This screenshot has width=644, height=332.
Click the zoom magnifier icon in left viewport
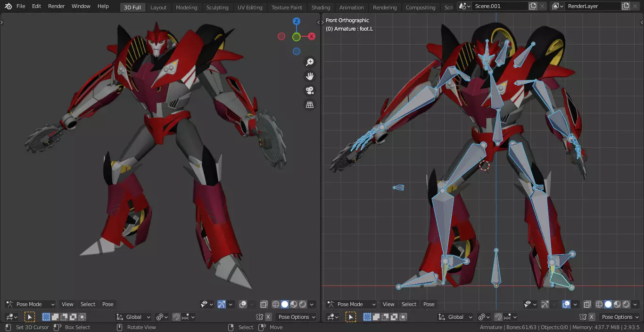pos(310,62)
